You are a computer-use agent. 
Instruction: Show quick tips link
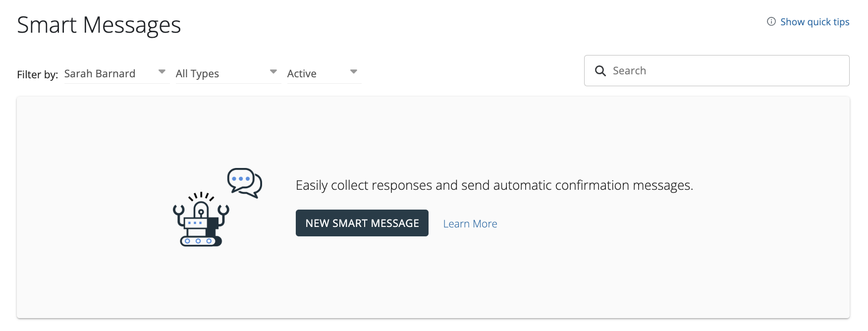[x=814, y=22]
